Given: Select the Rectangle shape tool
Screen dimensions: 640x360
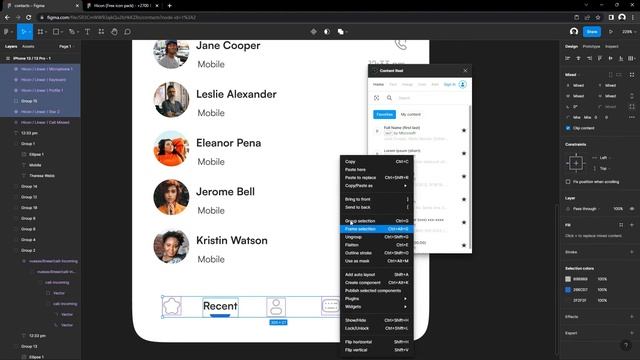Looking at the screenshot, I should pyautogui.click(x=56, y=32).
